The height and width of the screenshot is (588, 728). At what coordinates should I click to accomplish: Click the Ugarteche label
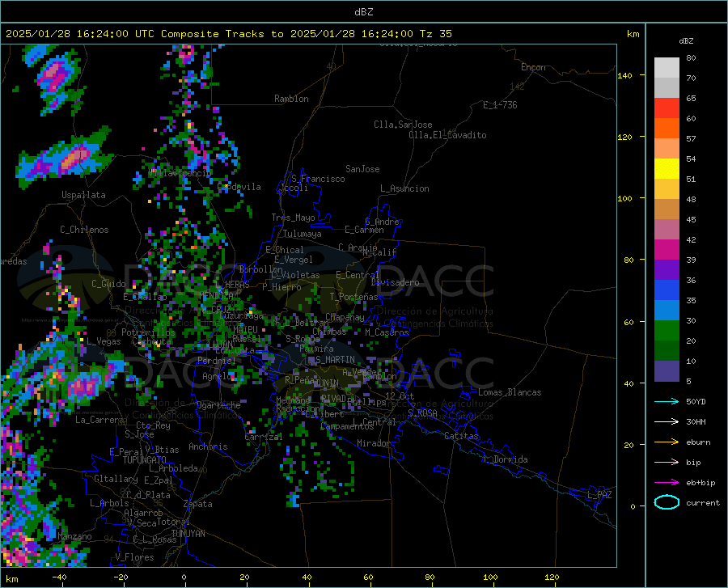(218, 405)
